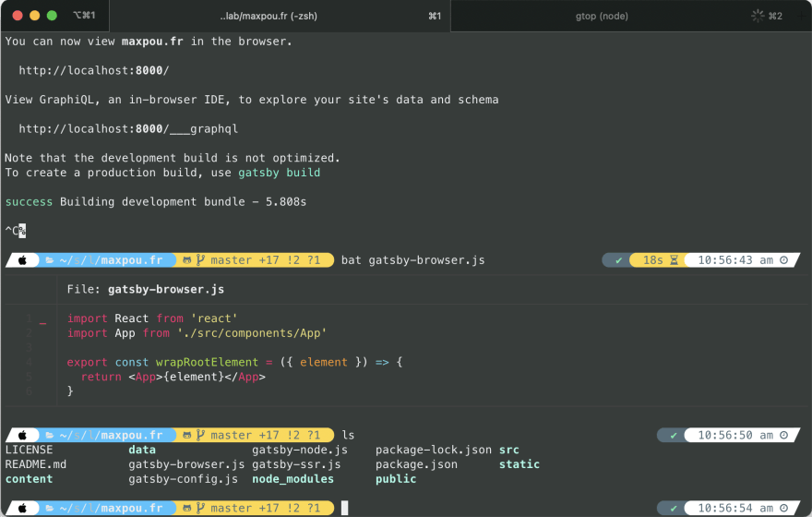Click gatsby-node.js in the ls output
The image size is (812, 517).
[x=300, y=450]
